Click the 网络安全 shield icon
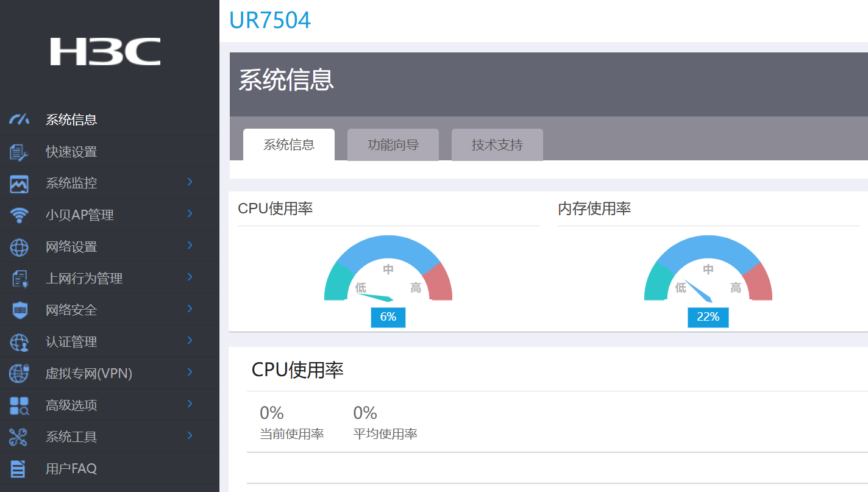The width and height of the screenshot is (868, 492). tap(19, 310)
